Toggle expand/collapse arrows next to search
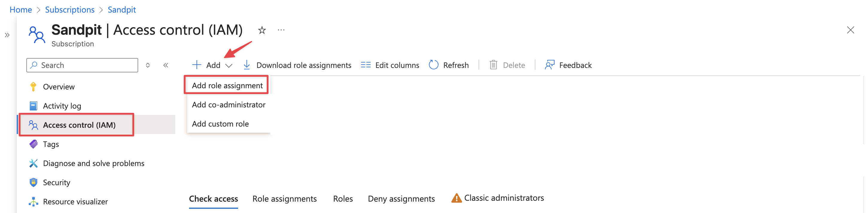 (x=147, y=65)
